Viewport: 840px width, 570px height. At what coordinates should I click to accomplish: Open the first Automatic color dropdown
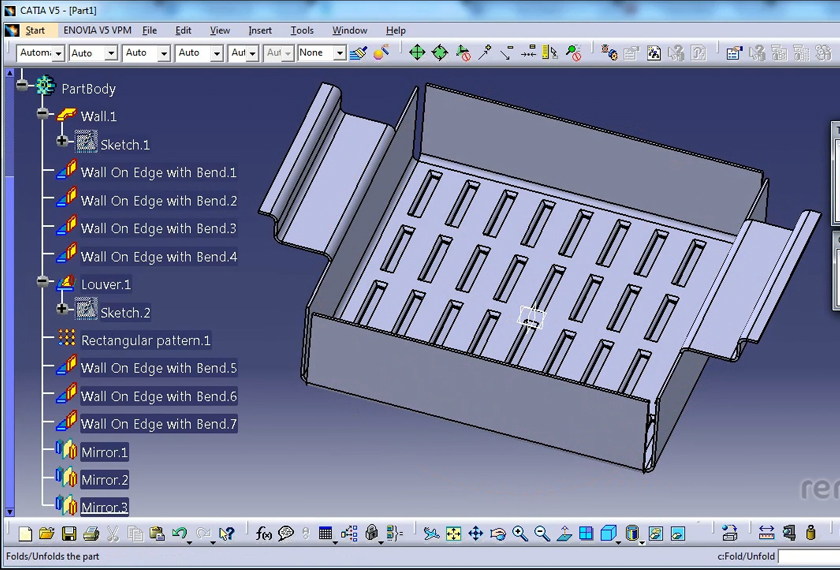(x=58, y=53)
